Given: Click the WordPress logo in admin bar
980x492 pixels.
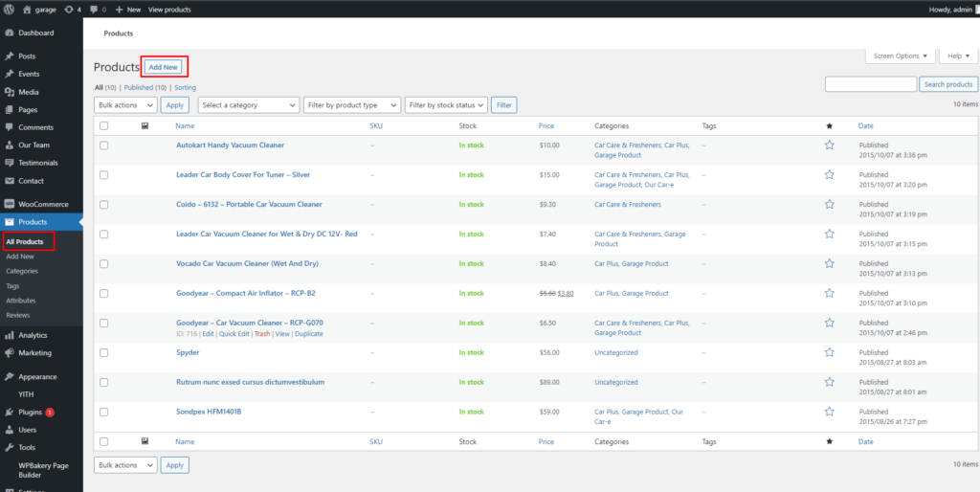Looking at the screenshot, I should (10, 10).
